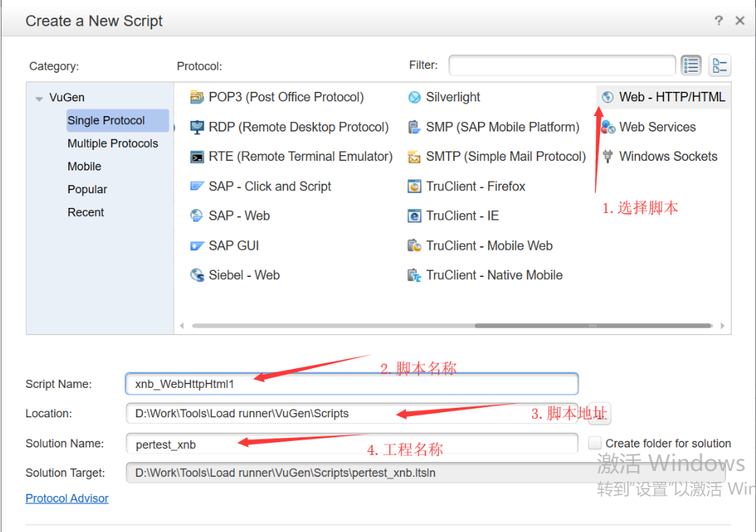Focus the Location path field
The width and height of the screenshot is (756, 532).
(352, 414)
